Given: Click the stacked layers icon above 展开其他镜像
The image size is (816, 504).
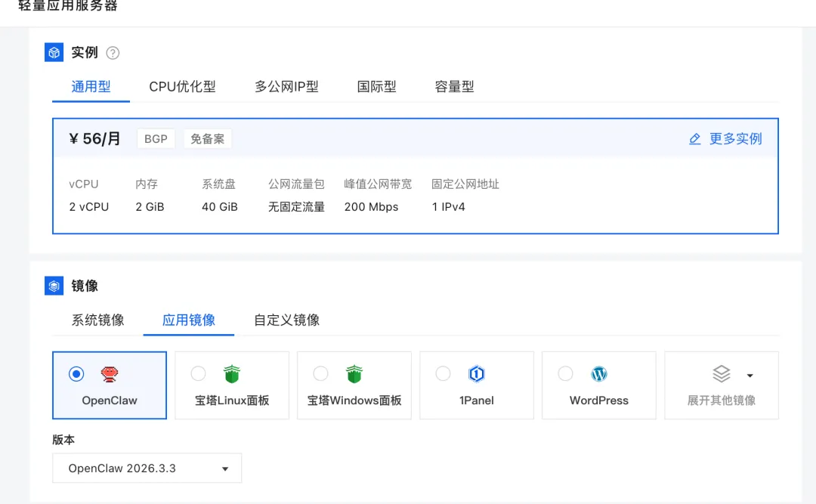Looking at the screenshot, I should point(722,373).
